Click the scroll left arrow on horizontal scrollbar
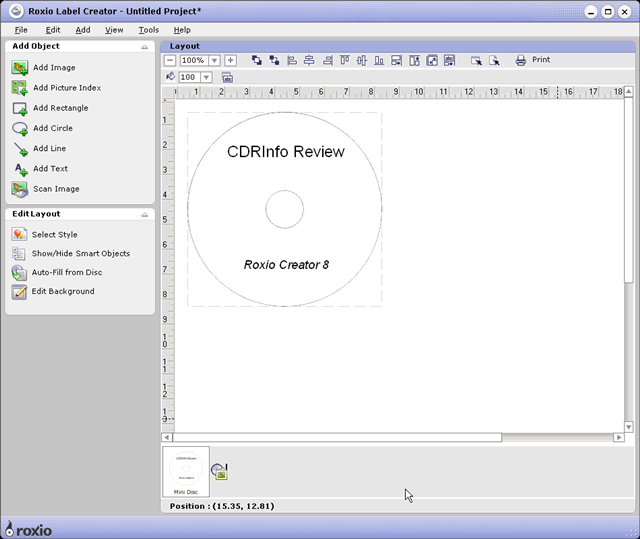The width and height of the screenshot is (640, 539). click(167, 437)
